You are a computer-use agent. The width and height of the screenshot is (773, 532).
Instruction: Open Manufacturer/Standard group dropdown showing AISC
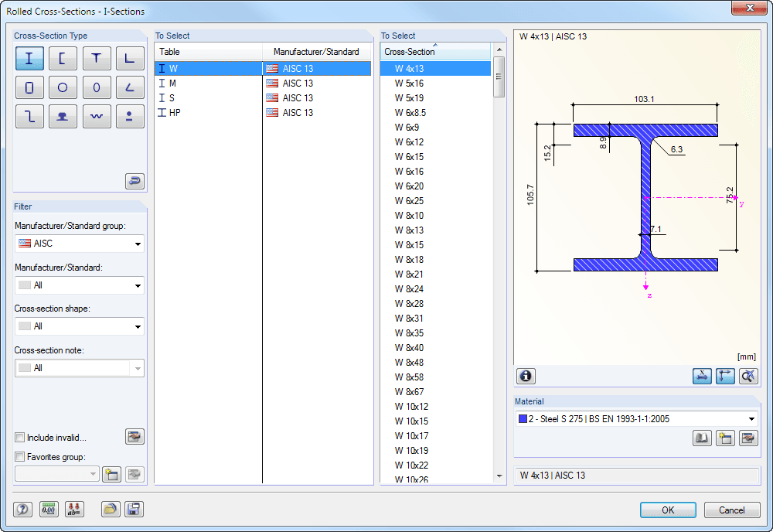pos(80,244)
